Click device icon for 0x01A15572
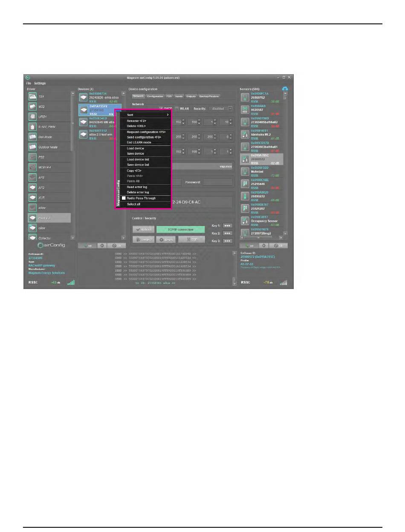The height and width of the screenshot is (532, 405). 84,110
